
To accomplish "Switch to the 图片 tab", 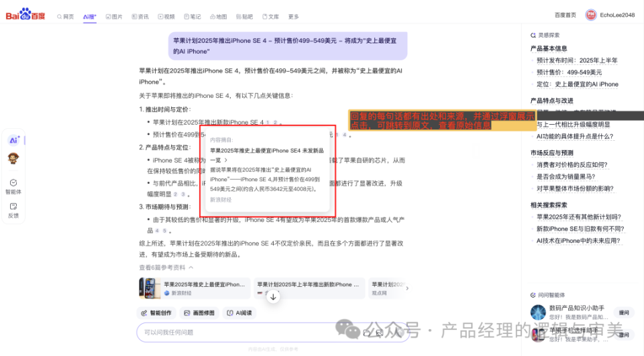I will [114, 17].
